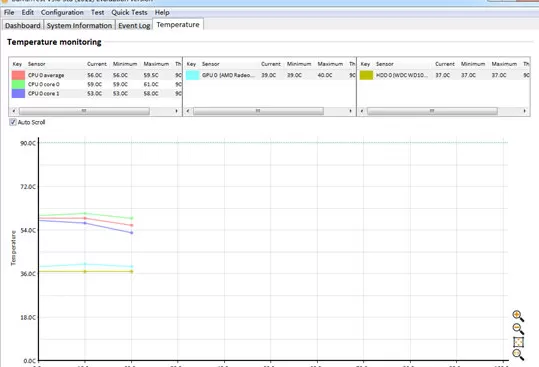Viewport: 539px width, 367px height.
Task: Click the Current column header in the GPU list
Action: [271, 64]
